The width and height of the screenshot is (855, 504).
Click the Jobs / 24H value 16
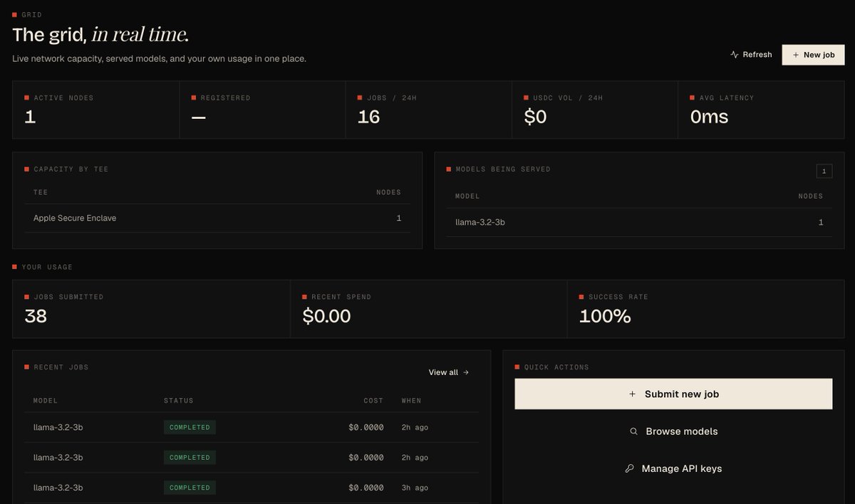(368, 117)
